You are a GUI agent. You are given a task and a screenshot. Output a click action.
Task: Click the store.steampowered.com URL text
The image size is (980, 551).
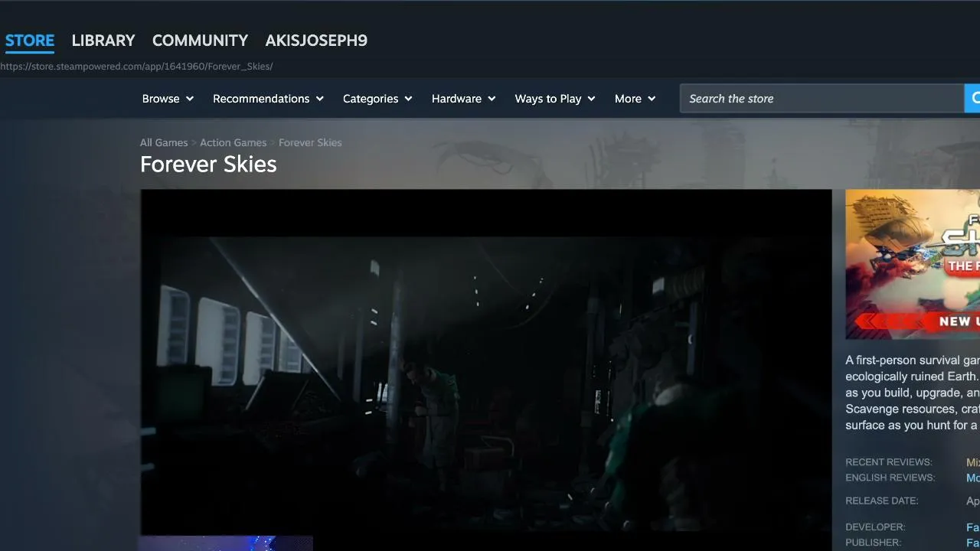pyautogui.click(x=136, y=67)
